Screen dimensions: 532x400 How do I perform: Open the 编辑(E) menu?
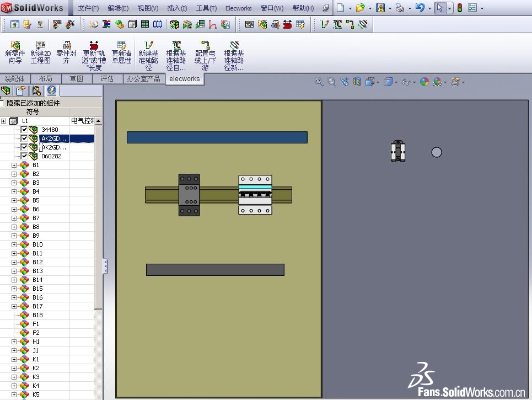[x=118, y=8]
